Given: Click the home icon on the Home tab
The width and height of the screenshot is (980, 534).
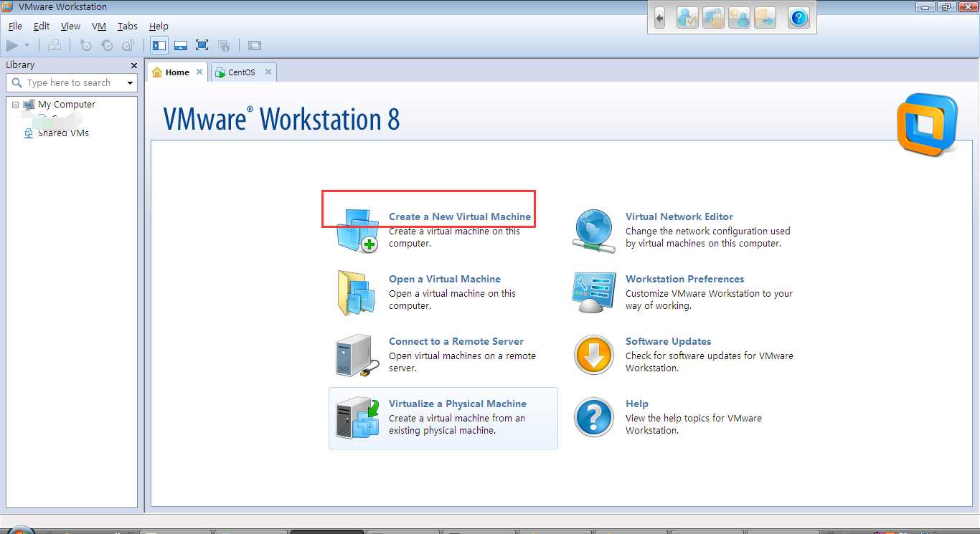Looking at the screenshot, I should tap(157, 72).
